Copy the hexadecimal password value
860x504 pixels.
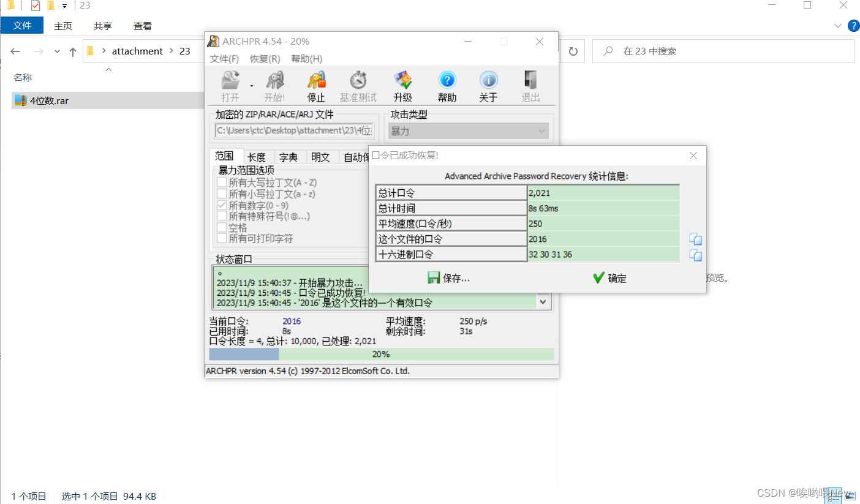point(695,255)
